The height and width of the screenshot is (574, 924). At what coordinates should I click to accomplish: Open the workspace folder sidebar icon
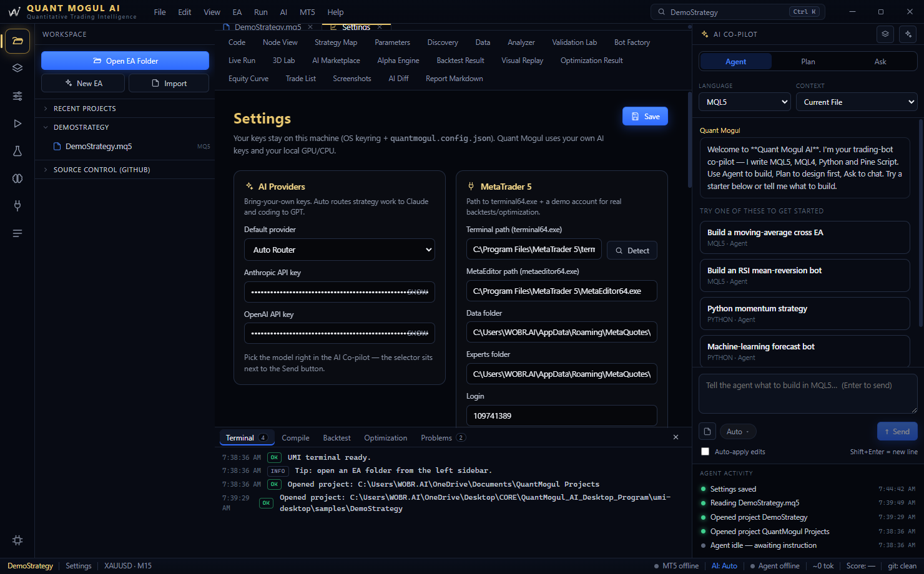[x=17, y=41]
